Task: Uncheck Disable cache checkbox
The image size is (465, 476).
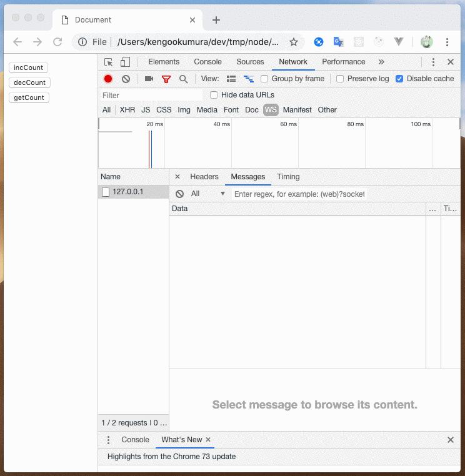Action: pyautogui.click(x=399, y=79)
